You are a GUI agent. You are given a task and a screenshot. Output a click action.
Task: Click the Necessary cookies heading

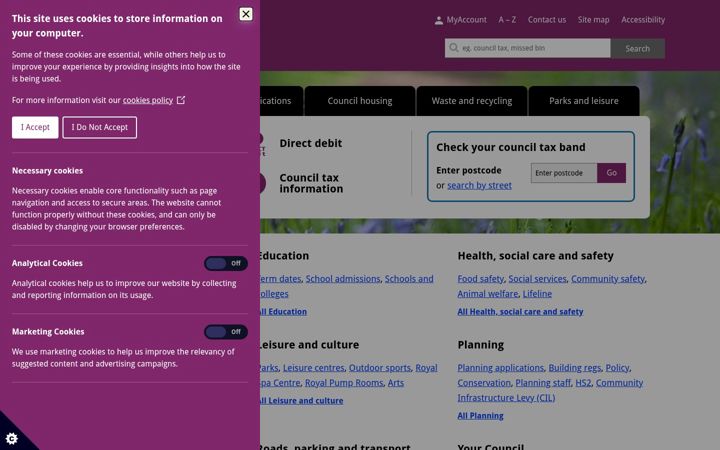(x=47, y=171)
